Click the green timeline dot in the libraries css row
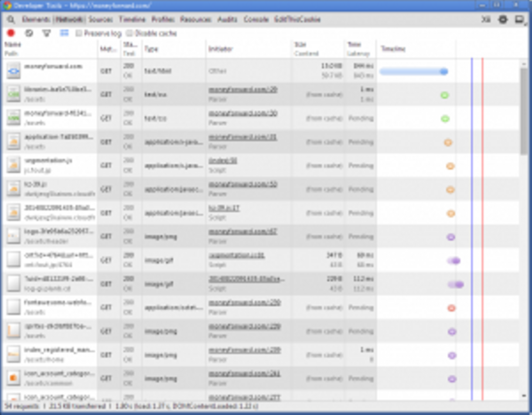 445,95
